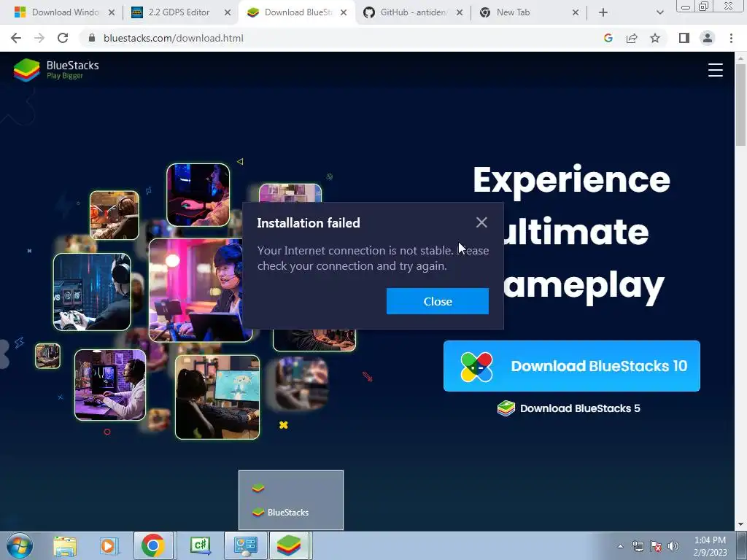Close the GitHub tab
The width and height of the screenshot is (747, 560).
[460, 12]
